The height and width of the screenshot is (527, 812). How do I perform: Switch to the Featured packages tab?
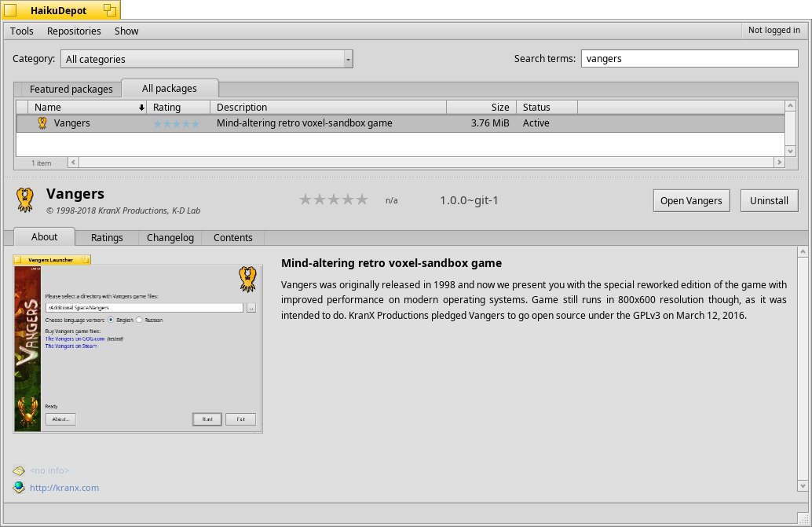coord(71,89)
